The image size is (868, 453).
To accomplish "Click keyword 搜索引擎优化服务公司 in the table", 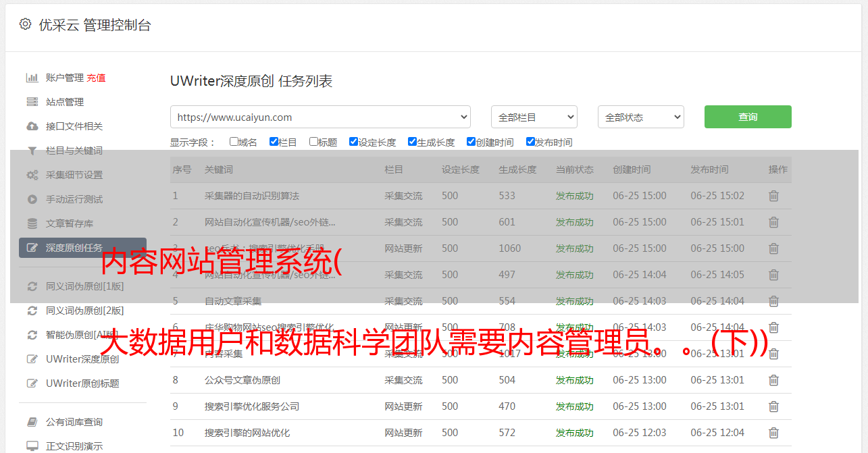I will (x=252, y=406).
